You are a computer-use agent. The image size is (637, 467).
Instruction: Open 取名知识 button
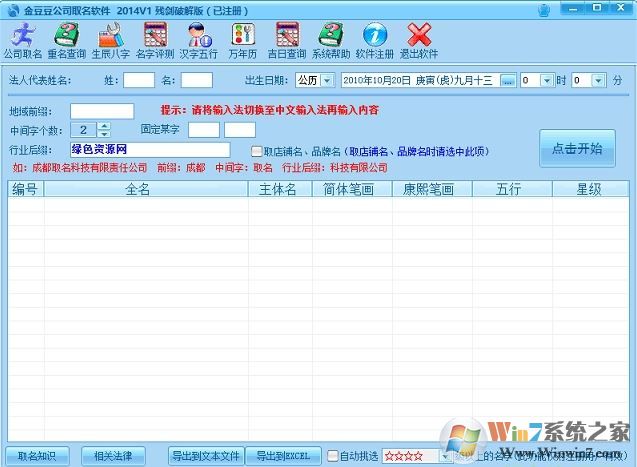pyautogui.click(x=37, y=456)
